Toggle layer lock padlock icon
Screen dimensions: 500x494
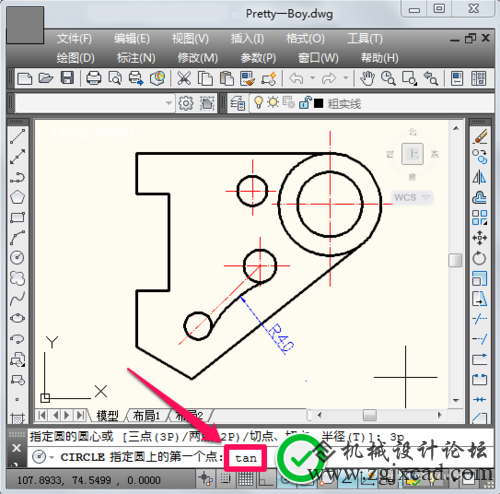click(305, 103)
